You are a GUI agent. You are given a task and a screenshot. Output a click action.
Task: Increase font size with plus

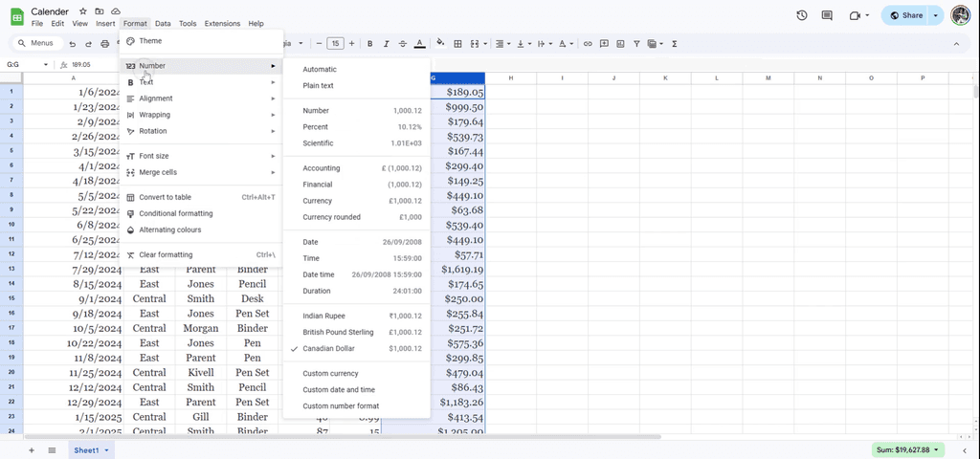[351, 44]
